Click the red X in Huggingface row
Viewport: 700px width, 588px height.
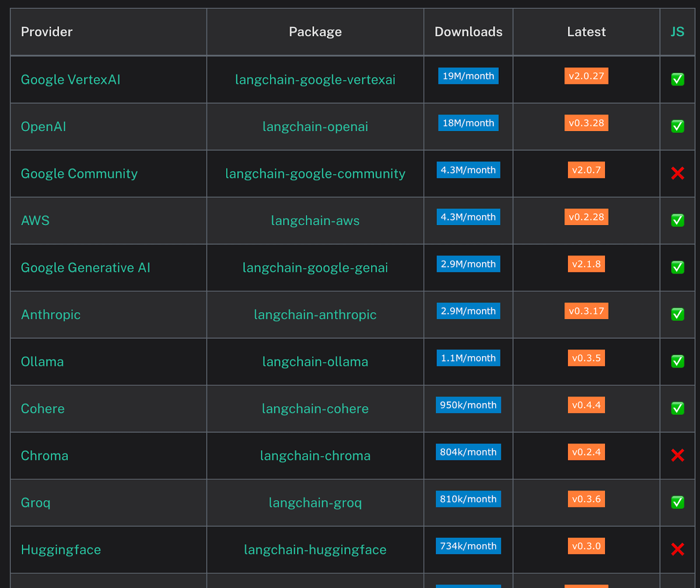point(677,549)
